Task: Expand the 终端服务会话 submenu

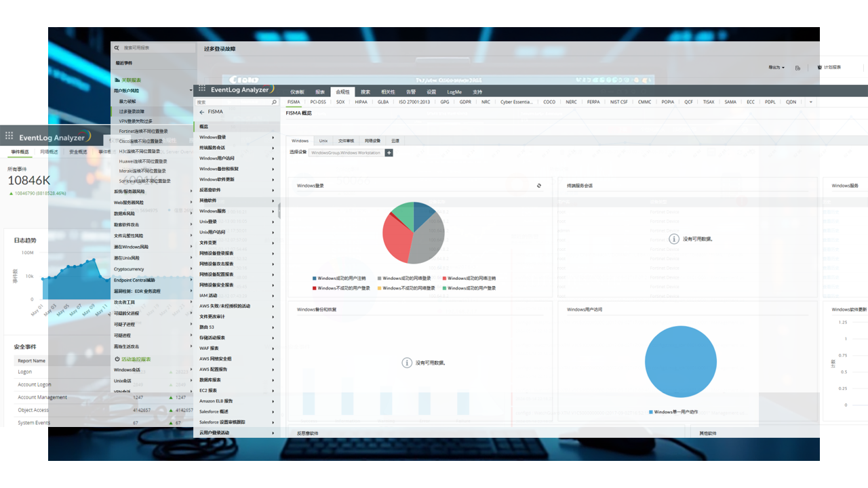Action: point(273,148)
